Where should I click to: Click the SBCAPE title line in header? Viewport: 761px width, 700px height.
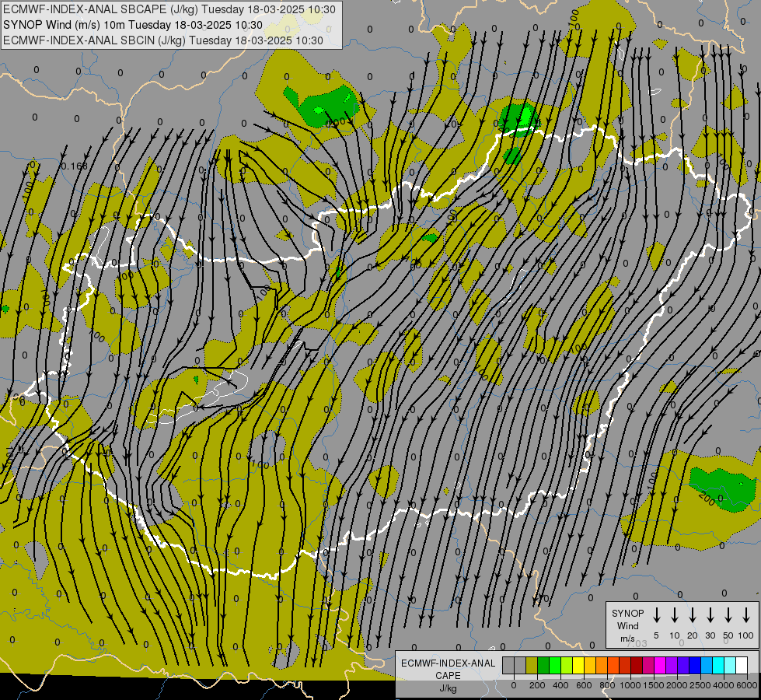pyautogui.click(x=169, y=9)
